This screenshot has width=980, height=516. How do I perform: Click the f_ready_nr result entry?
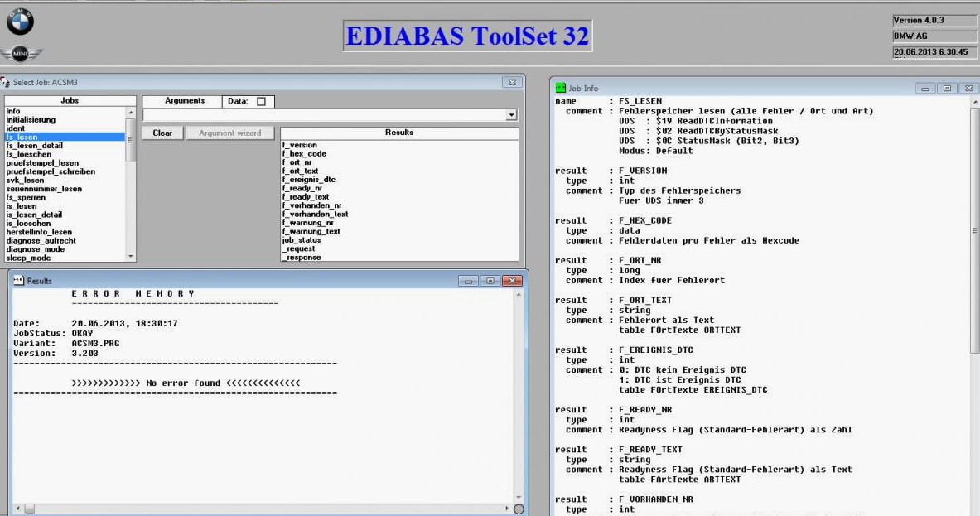click(x=302, y=188)
